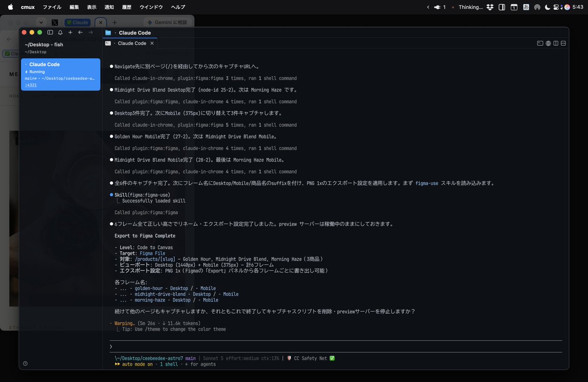Screen dimensions: 588x382
Task: Click the 1 shell status entry
Action: pos(169,364)
